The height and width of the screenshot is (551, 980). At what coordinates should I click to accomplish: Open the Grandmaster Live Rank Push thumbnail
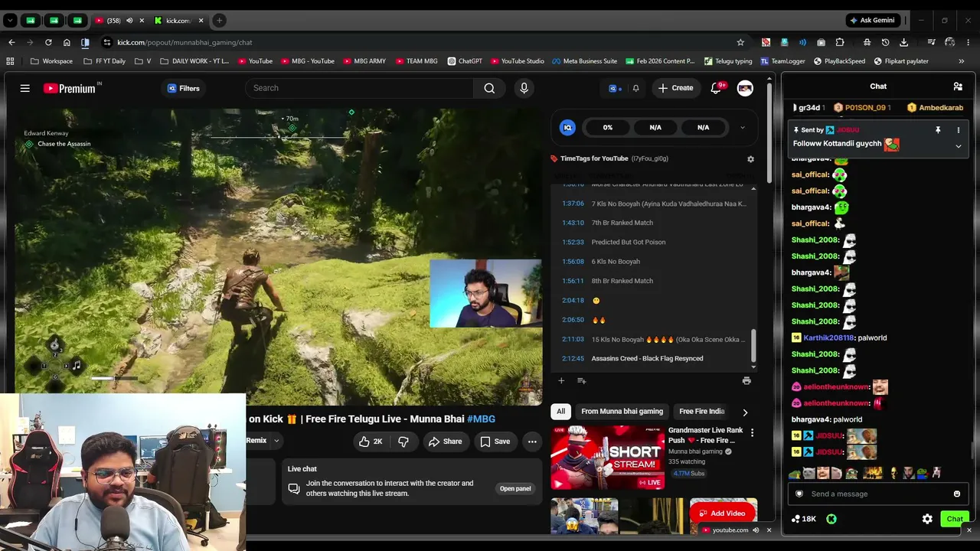pos(607,458)
